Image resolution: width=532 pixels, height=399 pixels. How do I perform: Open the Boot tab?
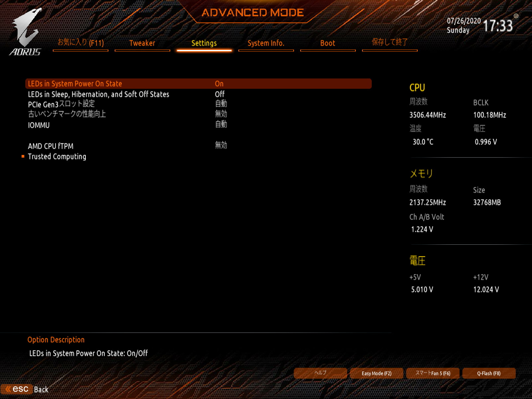pyautogui.click(x=328, y=44)
